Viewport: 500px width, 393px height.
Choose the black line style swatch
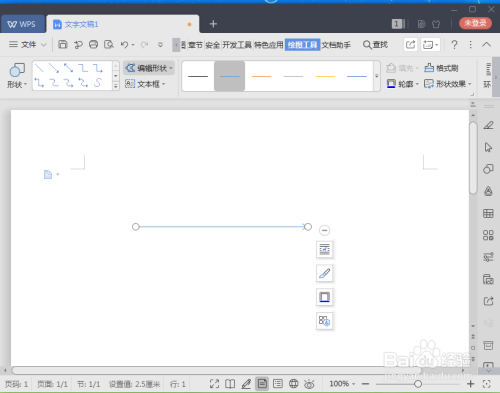[x=198, y=76]
